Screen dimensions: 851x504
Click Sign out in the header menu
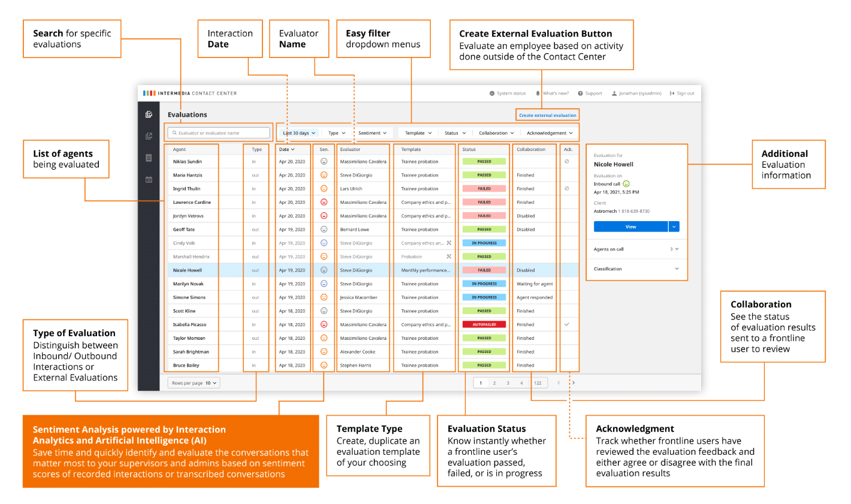pyautogui.click(x=685, y=93)
